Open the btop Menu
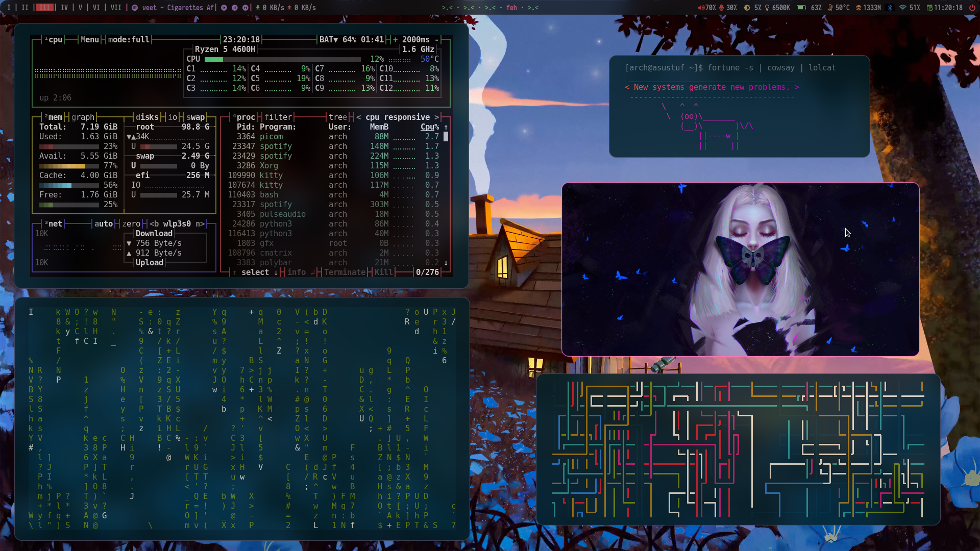This screenshot has width=980, height=551. click(89, 39)
